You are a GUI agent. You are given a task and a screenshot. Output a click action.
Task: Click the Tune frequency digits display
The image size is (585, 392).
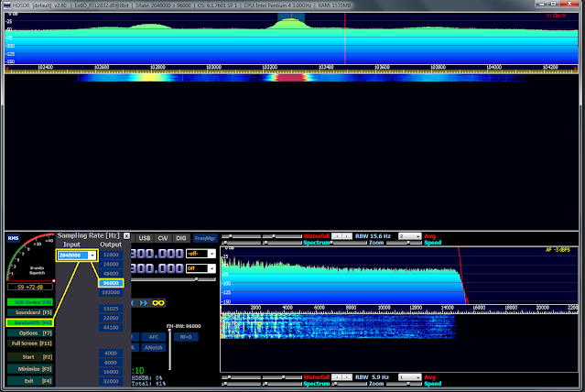[157, 268]
